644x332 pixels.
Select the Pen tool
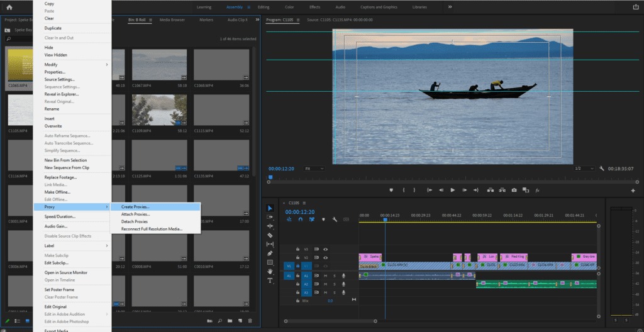click(270, 253)
